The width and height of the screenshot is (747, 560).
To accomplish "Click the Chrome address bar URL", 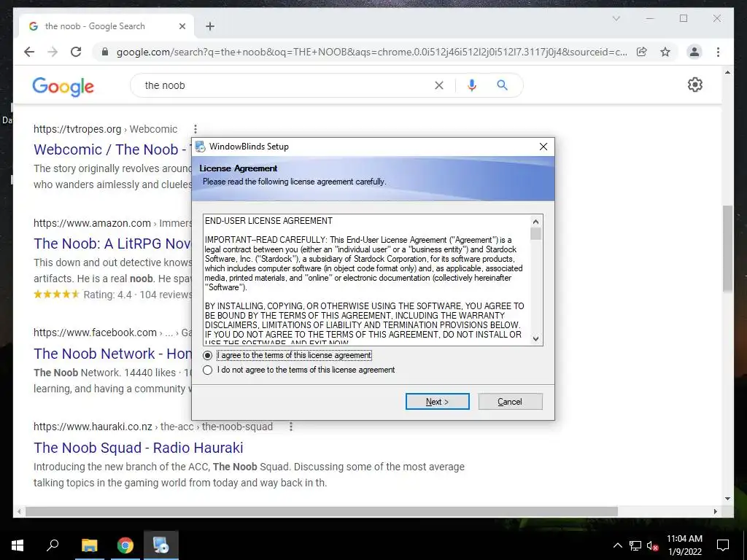I will [371, 52].
